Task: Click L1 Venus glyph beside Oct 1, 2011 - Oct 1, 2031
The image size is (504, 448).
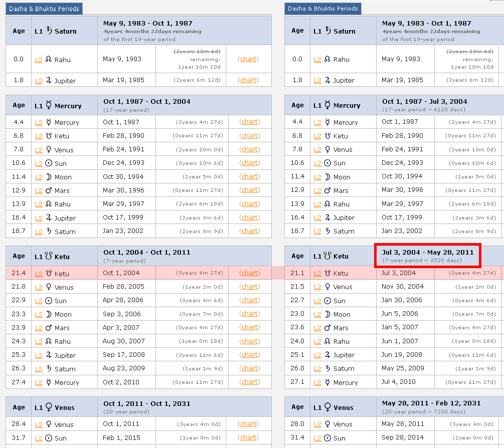Action: (49, 407)
